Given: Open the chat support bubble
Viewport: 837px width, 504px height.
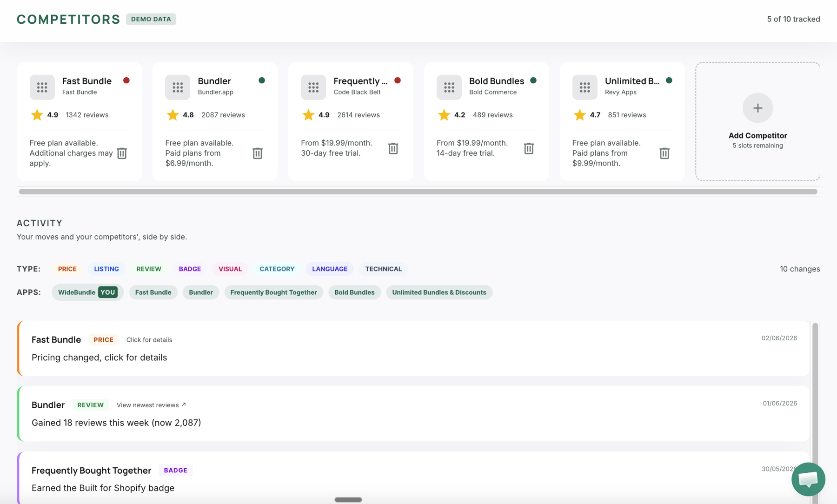Looking at the screenshot, I should click(x=808, y=479).
